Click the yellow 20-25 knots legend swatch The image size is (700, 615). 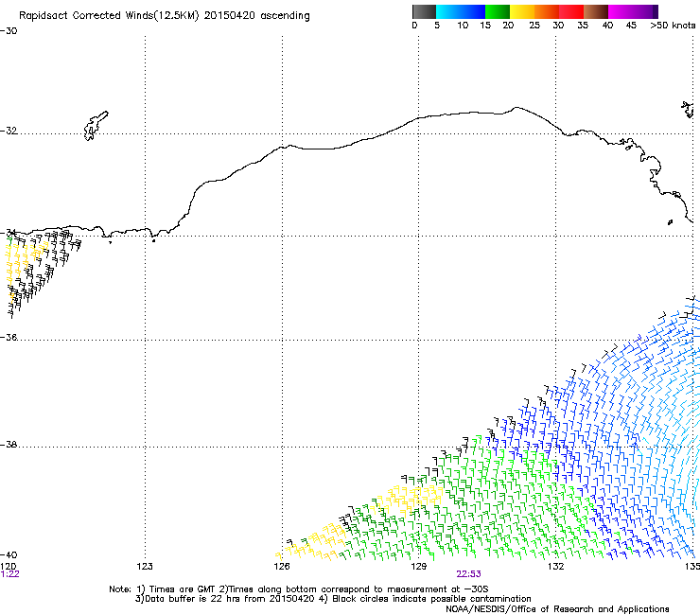(x=522, y=11)
